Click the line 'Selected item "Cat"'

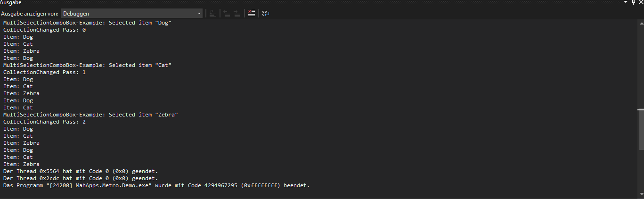(x=87, y=66)
